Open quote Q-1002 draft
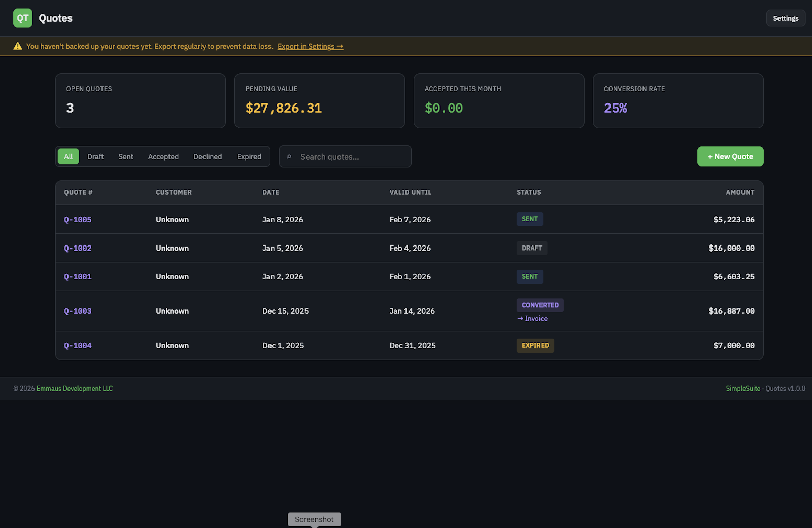The width and height of the screenshot is (812, 528). (78, 249)
